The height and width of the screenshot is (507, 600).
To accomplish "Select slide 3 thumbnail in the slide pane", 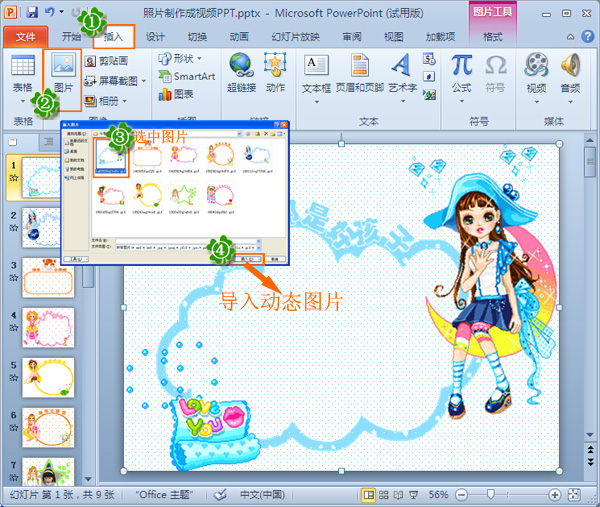I will [48, 277].
